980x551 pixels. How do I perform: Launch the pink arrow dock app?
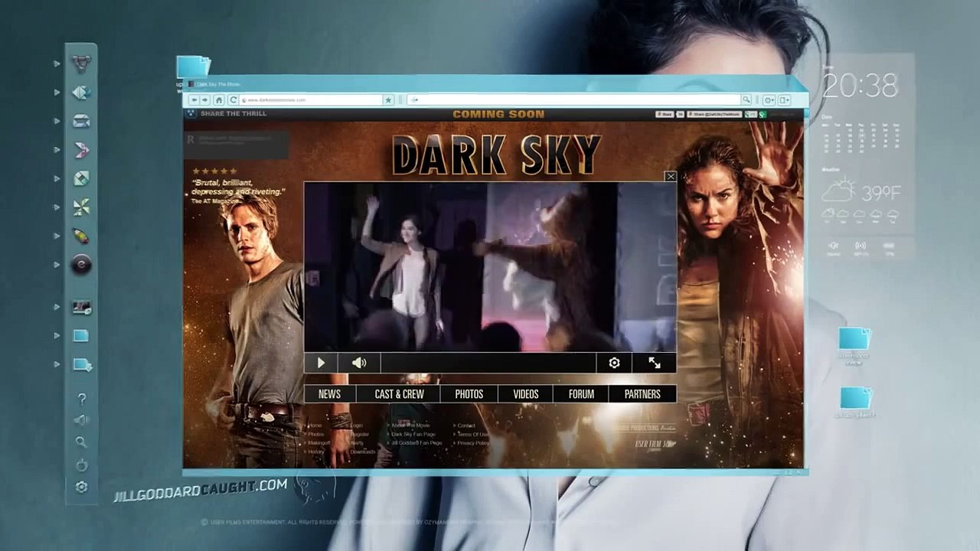[81, 150]
